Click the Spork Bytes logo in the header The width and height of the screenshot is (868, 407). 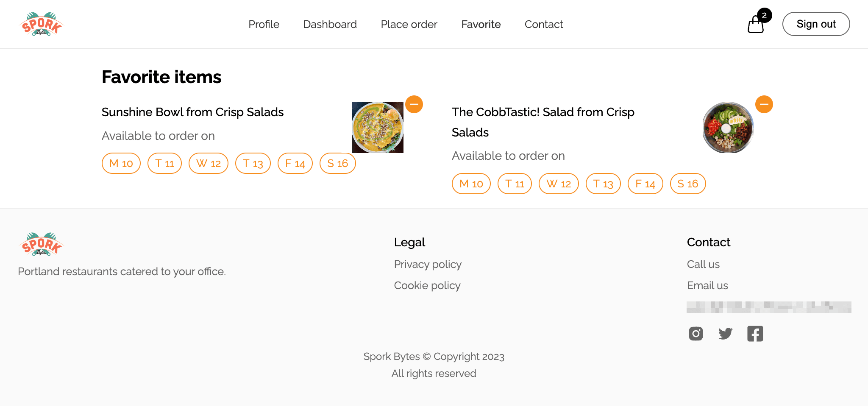tap(42, 24)
